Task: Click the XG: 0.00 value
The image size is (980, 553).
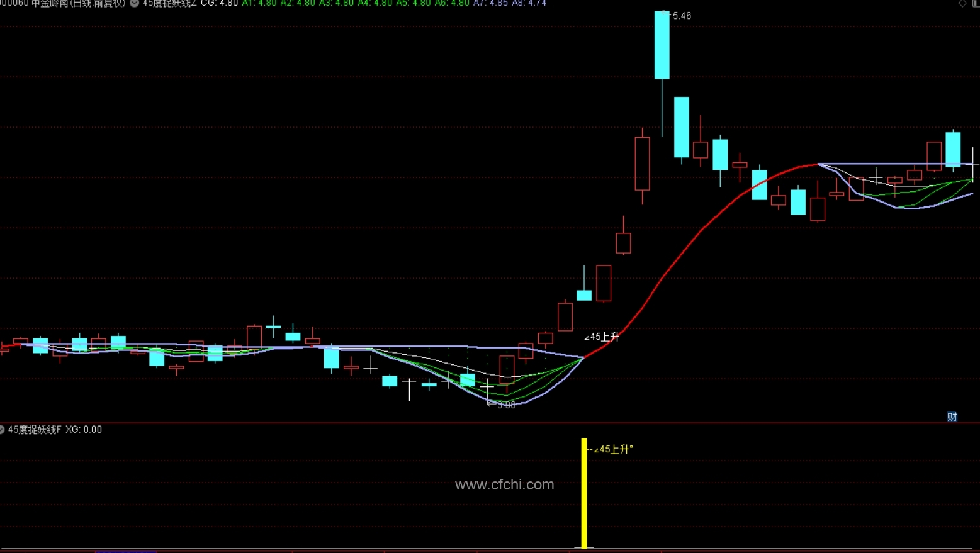Action: click(x=84, y=430)
